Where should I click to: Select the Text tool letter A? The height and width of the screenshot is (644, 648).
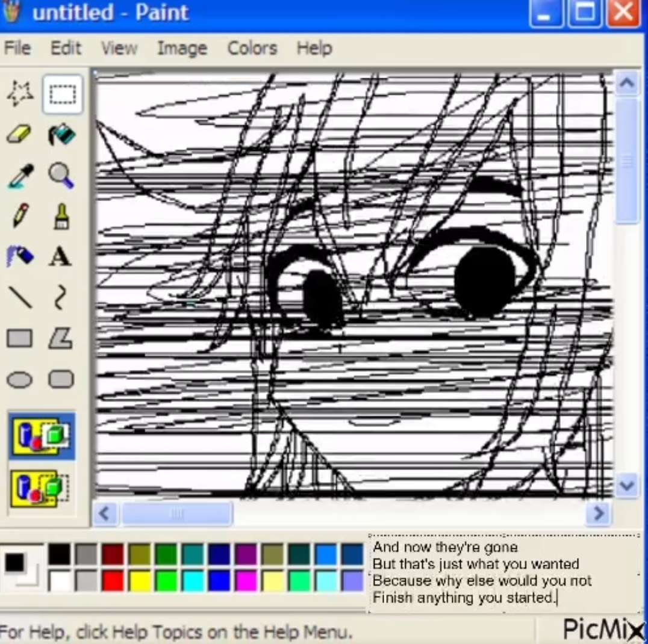coord(61,256)
